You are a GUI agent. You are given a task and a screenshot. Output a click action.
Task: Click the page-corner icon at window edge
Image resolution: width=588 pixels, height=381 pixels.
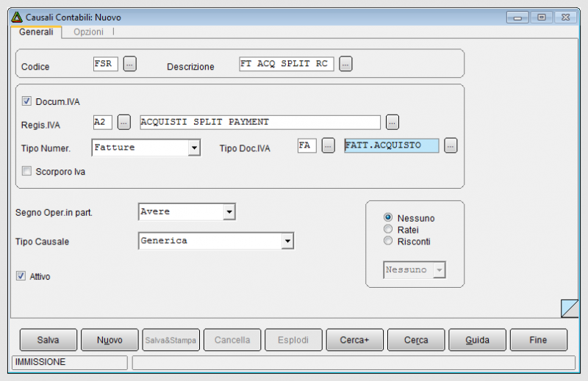(x=569, y=308)
